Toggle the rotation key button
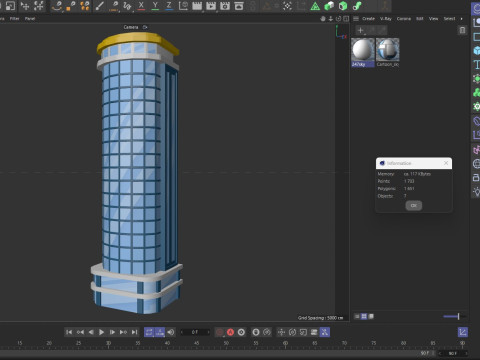The height and width of the screenshot is (360, 480). tap(292, 332)
